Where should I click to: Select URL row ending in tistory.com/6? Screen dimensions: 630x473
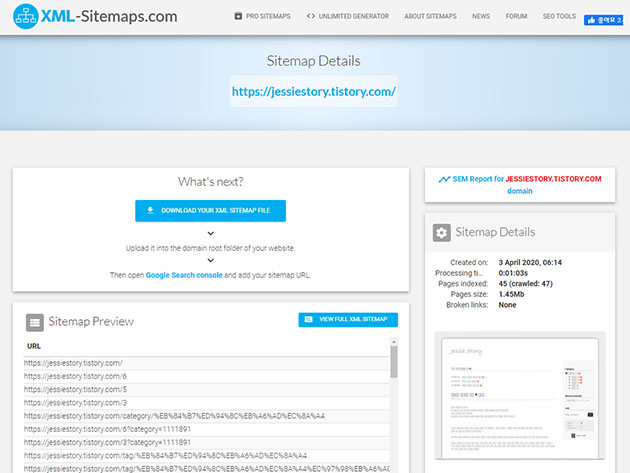coord(207,377)
